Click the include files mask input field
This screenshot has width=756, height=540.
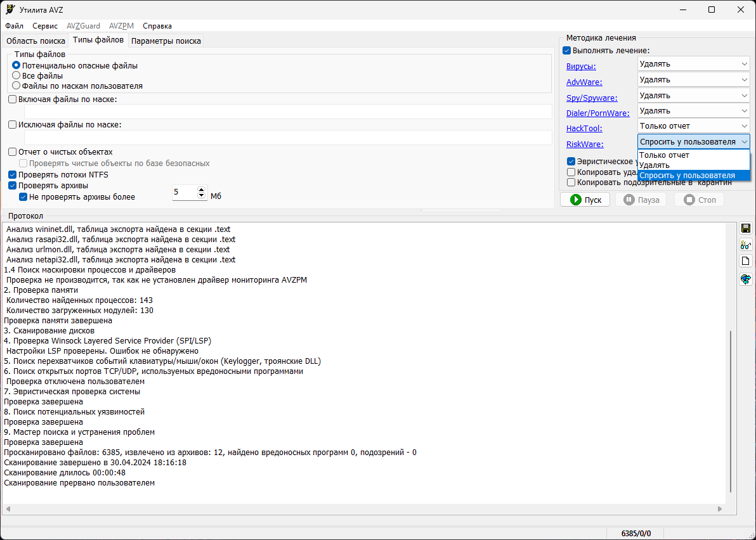[x=288, y=112]
